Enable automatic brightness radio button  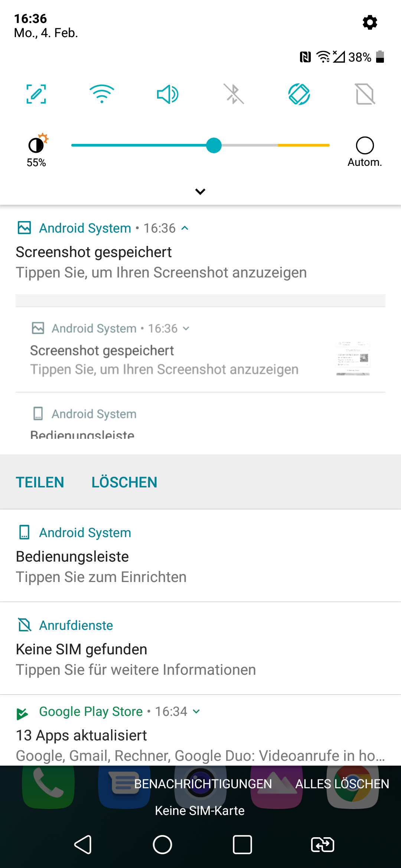pyautogui.click(x=365, y=145)
